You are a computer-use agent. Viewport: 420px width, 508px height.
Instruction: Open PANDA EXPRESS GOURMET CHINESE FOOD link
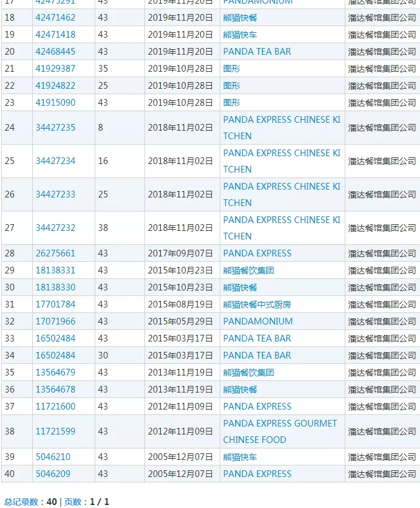(280, 431)
